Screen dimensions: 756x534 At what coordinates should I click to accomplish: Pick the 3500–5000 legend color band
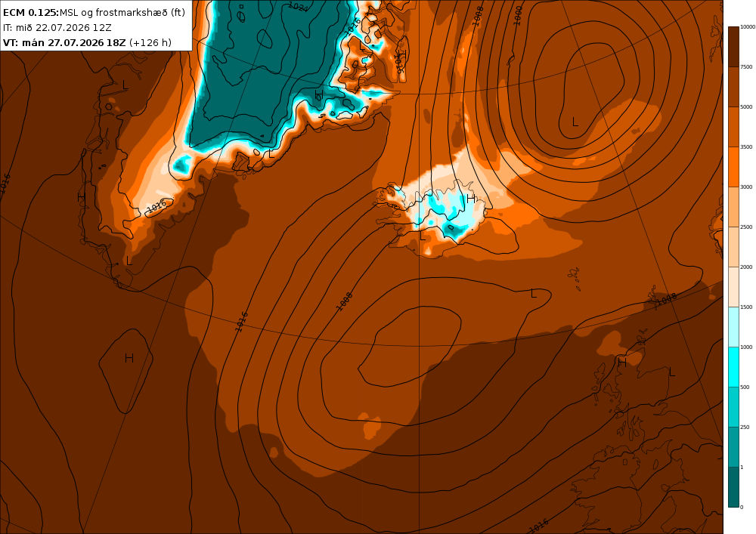pyautogui.click(x=733, y=127)
